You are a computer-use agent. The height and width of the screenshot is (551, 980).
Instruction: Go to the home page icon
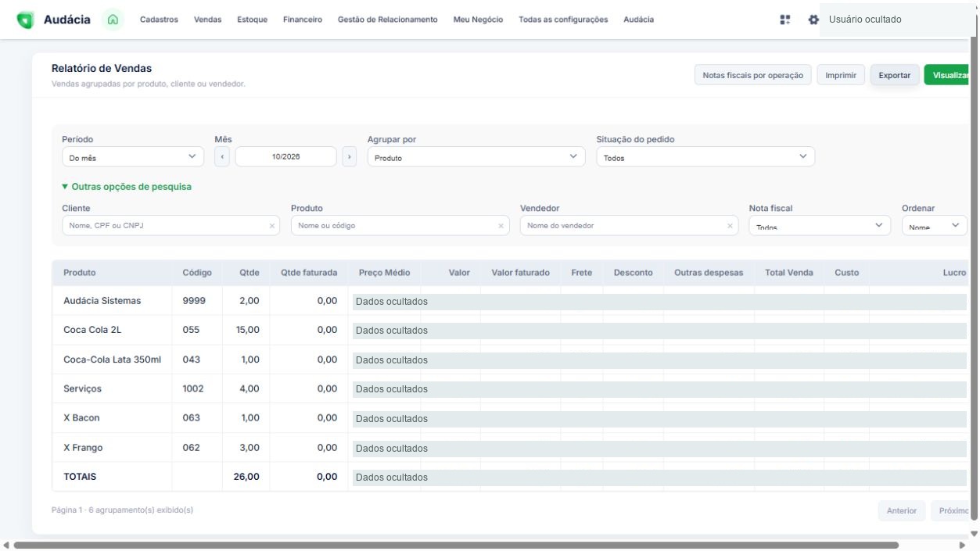[x=114, y=20]
